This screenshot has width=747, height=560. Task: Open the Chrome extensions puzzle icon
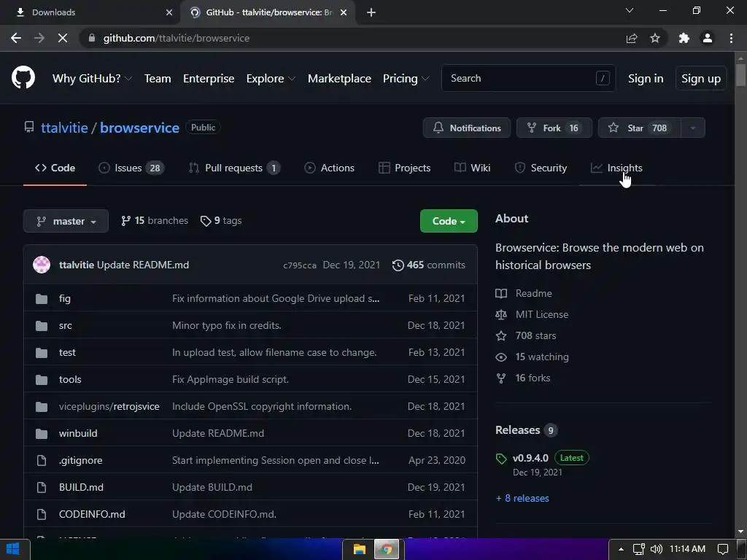pyautogui.click(x=684, y=38)
